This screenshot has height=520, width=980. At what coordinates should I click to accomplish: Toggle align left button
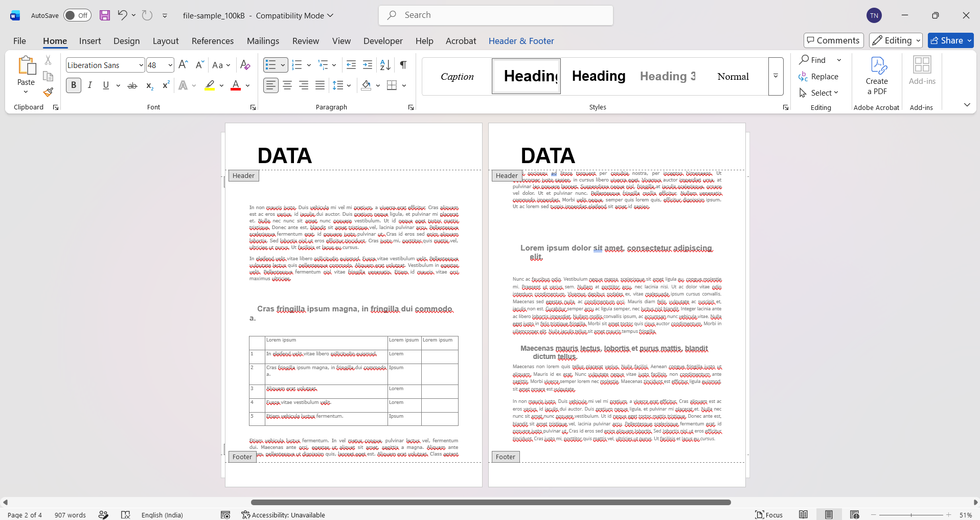pos(271,85)
